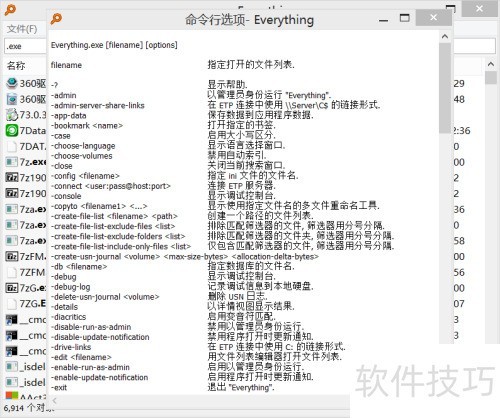
Task: Click "-create-file-list <filename> <path>" option text
Action: [x=114, y=216]
